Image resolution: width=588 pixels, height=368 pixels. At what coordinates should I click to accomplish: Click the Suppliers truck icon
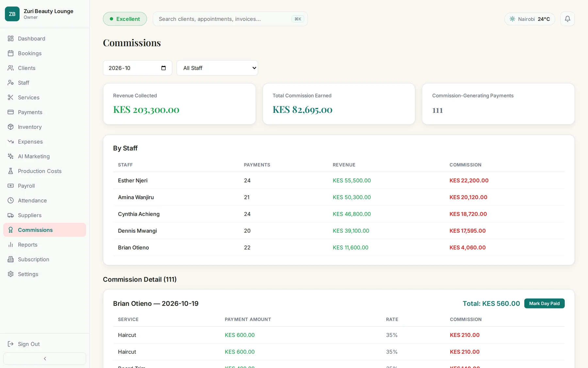[x=11, y=215]
